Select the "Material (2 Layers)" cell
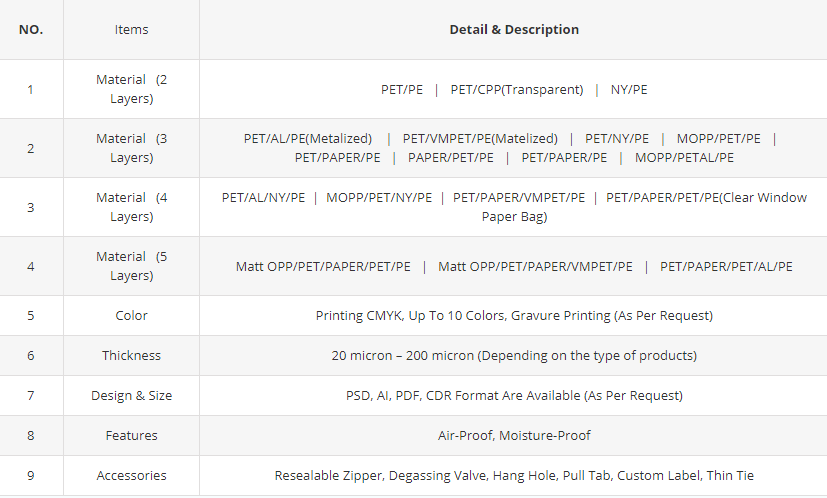This screenshot has width=827, height=498. (131, 89)
